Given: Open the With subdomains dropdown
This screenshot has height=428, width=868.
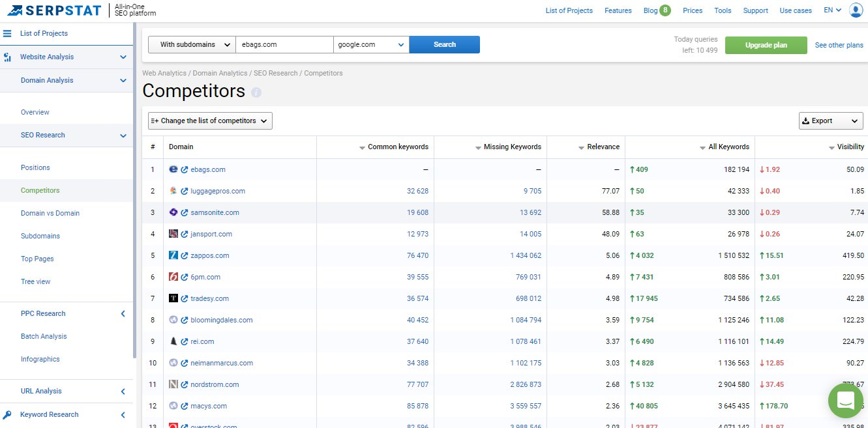Looking at the screenshot, I should (192, 44).
